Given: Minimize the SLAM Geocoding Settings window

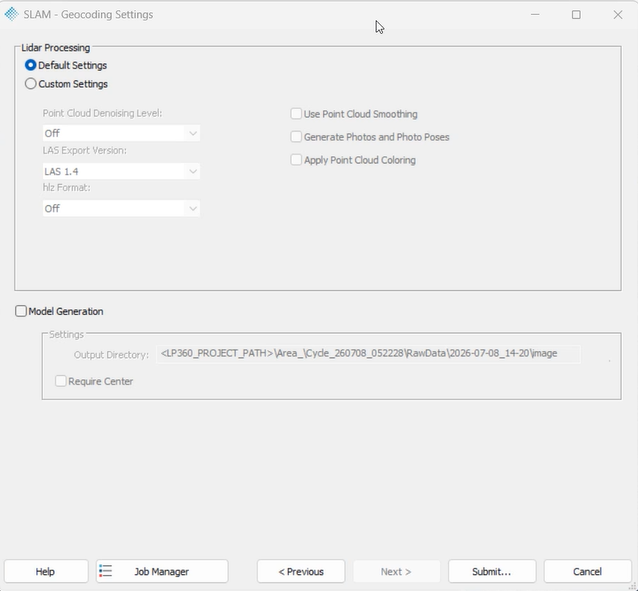Looking at the screenshot, I should pyautogui.click(x=535, y=15).
